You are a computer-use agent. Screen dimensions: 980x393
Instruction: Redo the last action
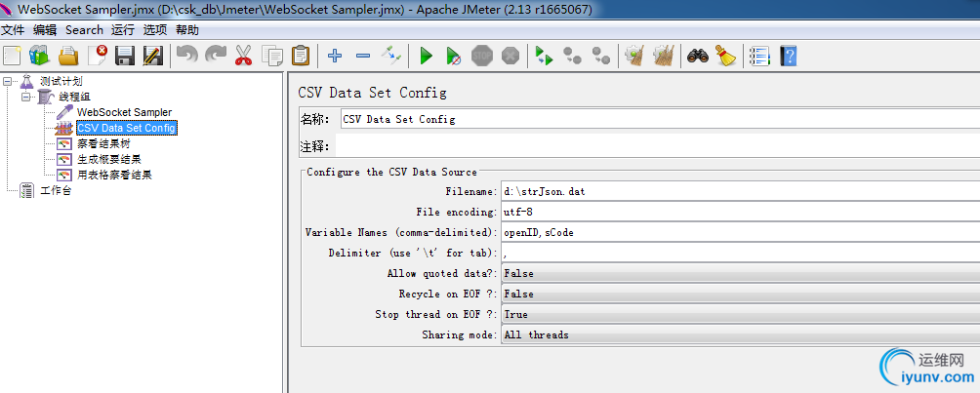click(x=216, y=56)
